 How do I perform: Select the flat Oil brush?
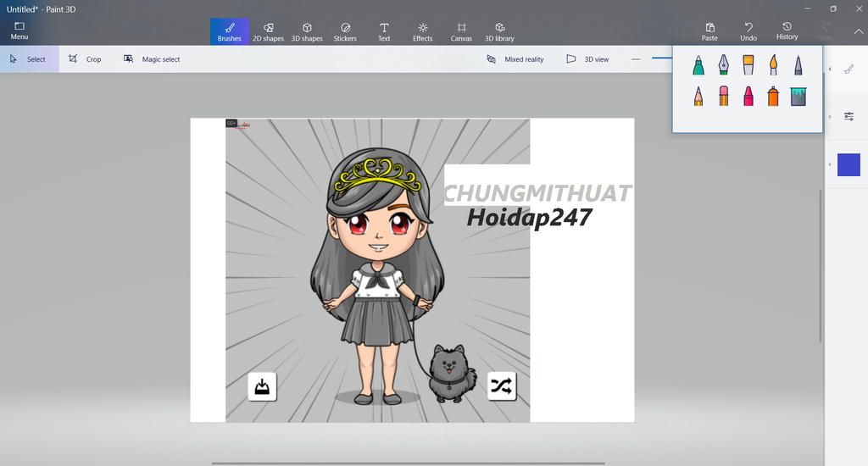pyautogui.click(x=748, y=65)
